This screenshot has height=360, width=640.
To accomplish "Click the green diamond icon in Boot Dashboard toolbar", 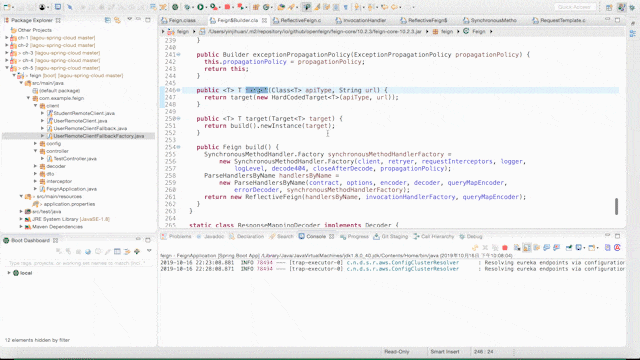I will (137, 251).
